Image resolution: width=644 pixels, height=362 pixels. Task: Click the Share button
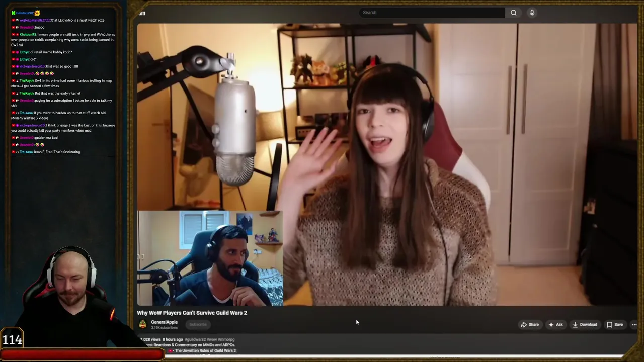coord(530,325)
